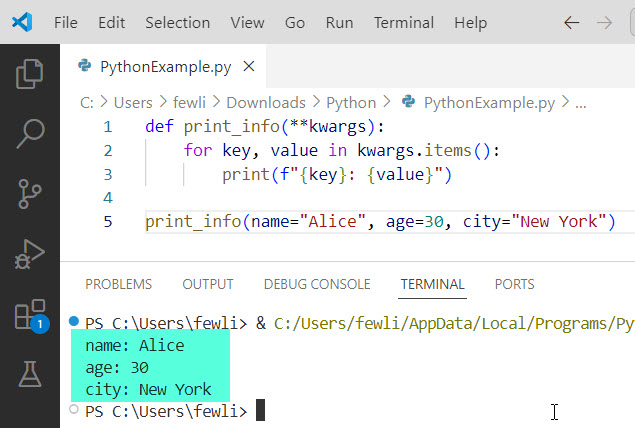Switch to the DEBUG CONSOLE tab
Image resolution: width=635 pixels, height=428 pixels.
click(x=317, y=284)
